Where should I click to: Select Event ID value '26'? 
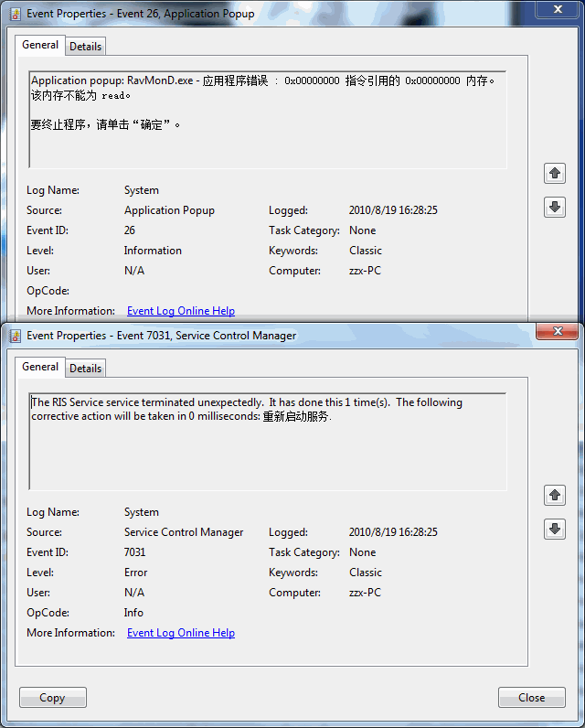pos(130,230)
